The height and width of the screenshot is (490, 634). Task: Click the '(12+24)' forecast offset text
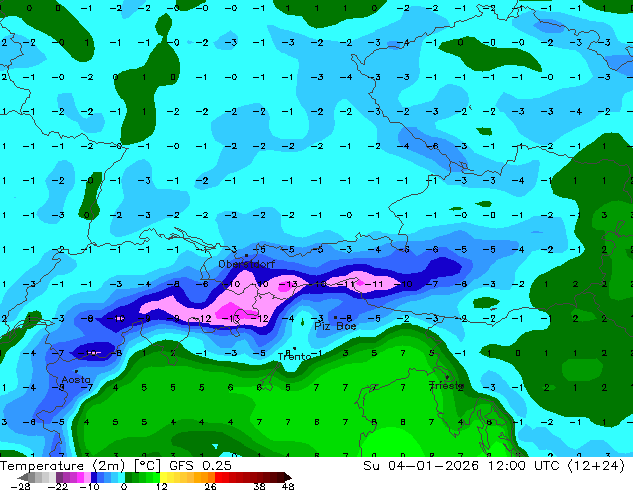point(596,466)
